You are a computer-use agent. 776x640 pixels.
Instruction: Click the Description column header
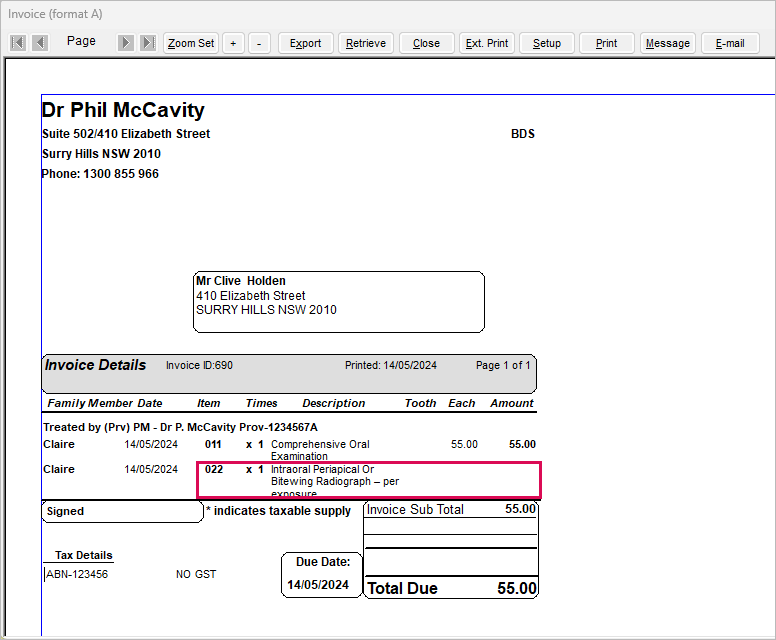tap(334, 403)
